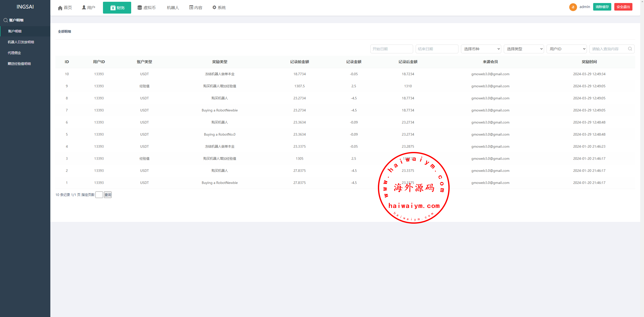Click the orange admin avatar icon

(573, 7)
